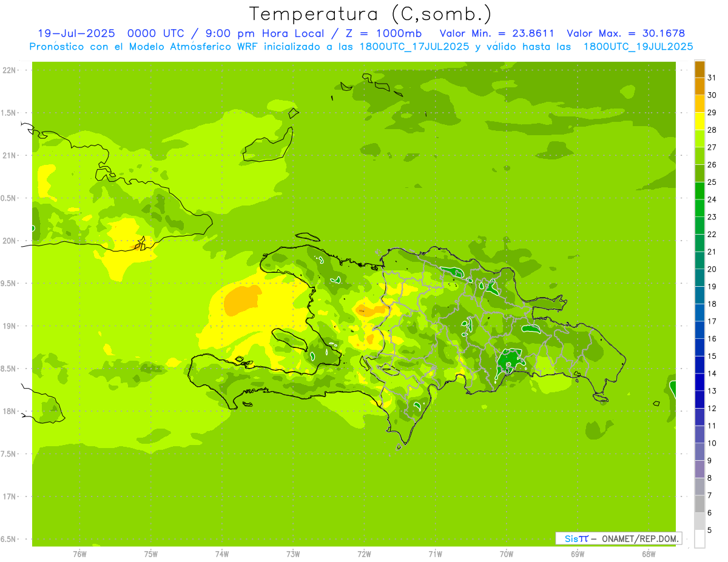Click the '74W' longitude axis label
Image resolution: width=728 pixels, height=562 pixels.
click(221, 554)
